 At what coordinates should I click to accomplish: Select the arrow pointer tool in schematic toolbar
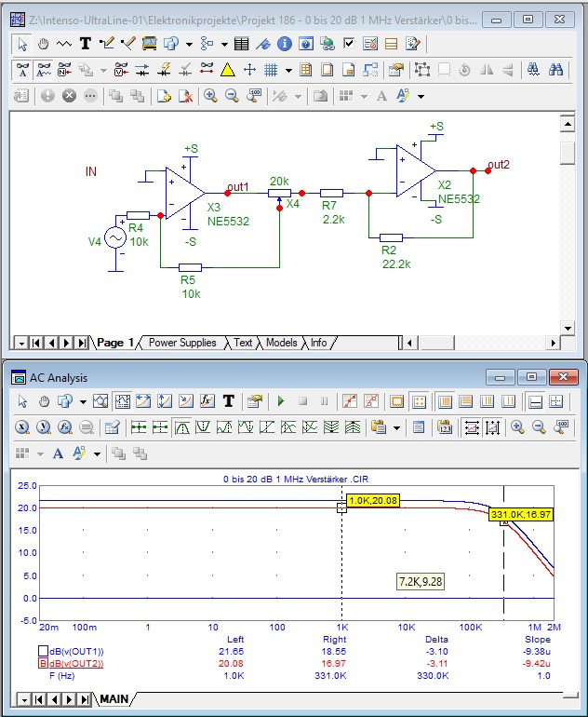pyautogui.click(x=21, y=44)
